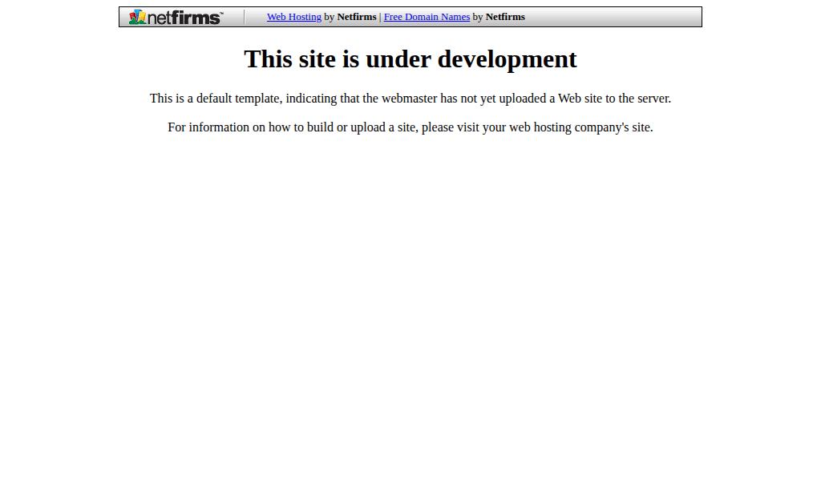Click the phrase 'web hosting company's site'

coord(581,127)
